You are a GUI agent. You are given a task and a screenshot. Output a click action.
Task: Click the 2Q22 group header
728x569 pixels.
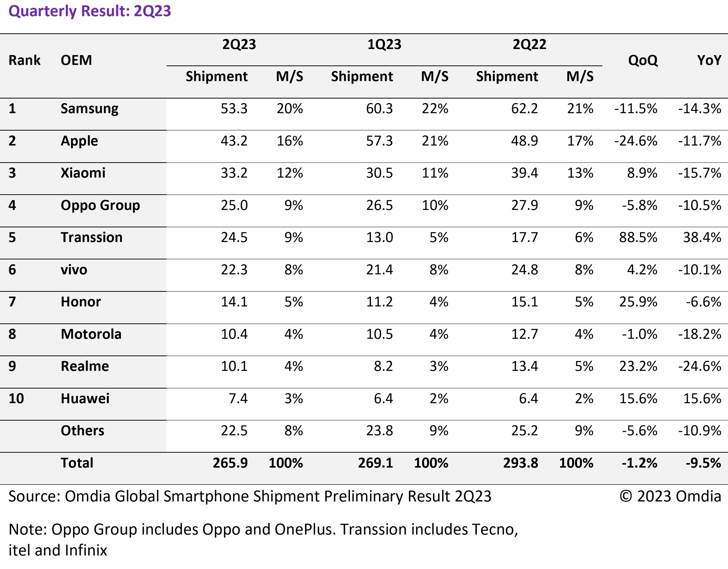pos(529,44)
